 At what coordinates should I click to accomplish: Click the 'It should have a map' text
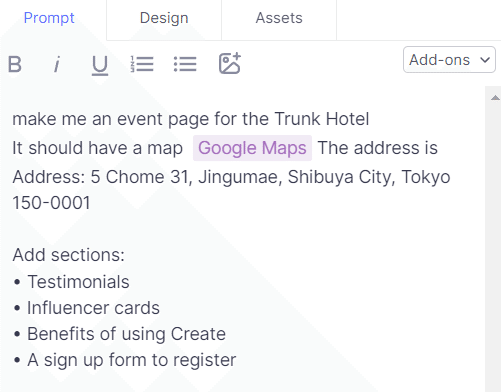pos(97,148)
